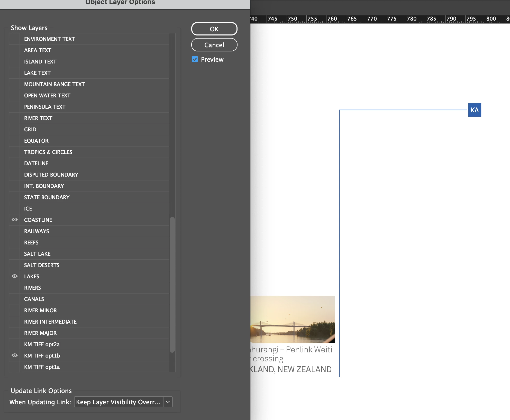Show the RIVERS layer visibility box
This screenshot has width=510, height=420.
pyautogui.click(x=15, y=288)
